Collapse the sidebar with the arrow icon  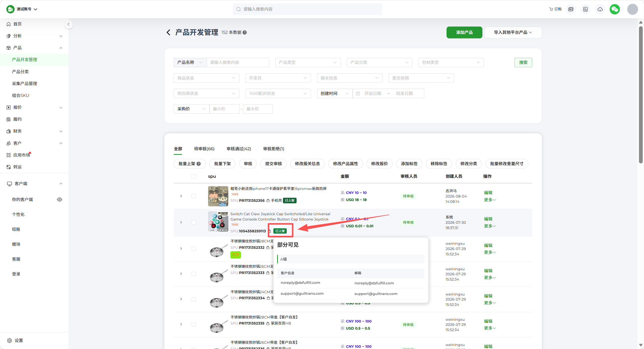pos(68,24)
